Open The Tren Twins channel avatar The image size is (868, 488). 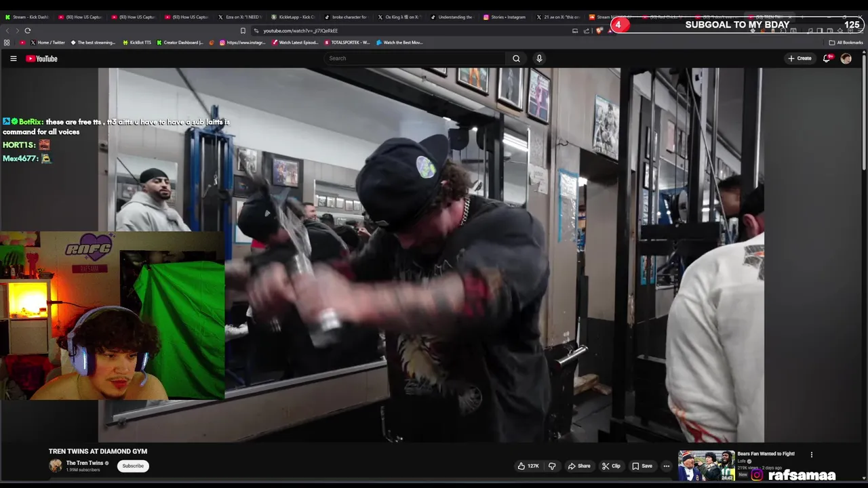tap(56, 466)
